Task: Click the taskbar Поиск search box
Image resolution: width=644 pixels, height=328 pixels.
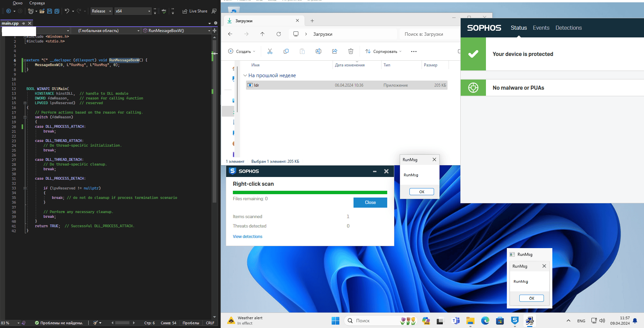Action: point(381,321)
